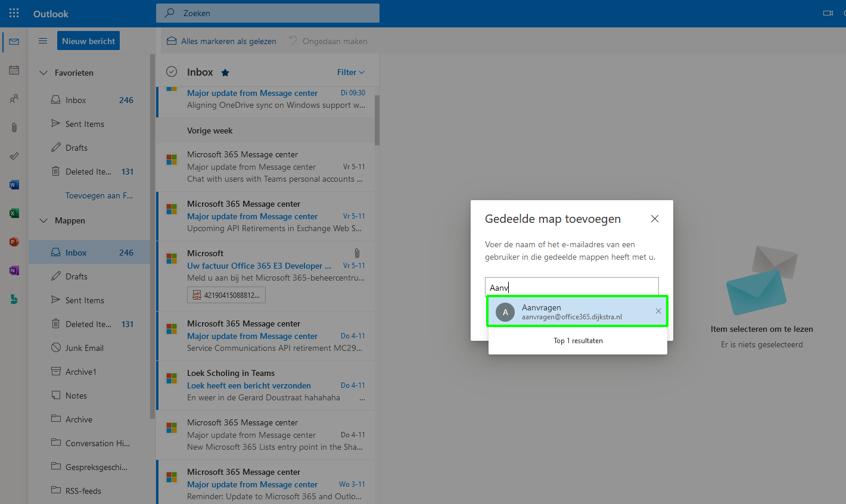The width and height of the screenshot is (846, 504).
Task: Open email Upcoming API Retirements in Exchange
Action: 266,216
